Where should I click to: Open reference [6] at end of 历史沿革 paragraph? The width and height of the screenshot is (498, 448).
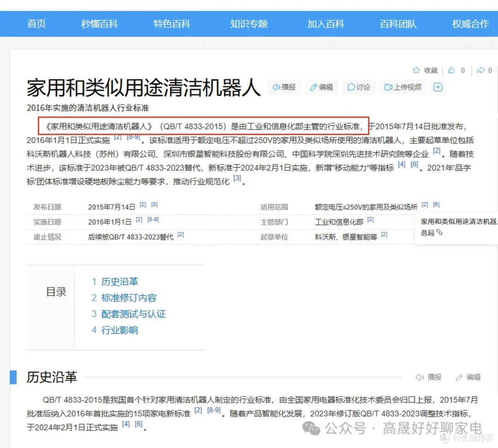pyautogui.click(x=138, y=424)
